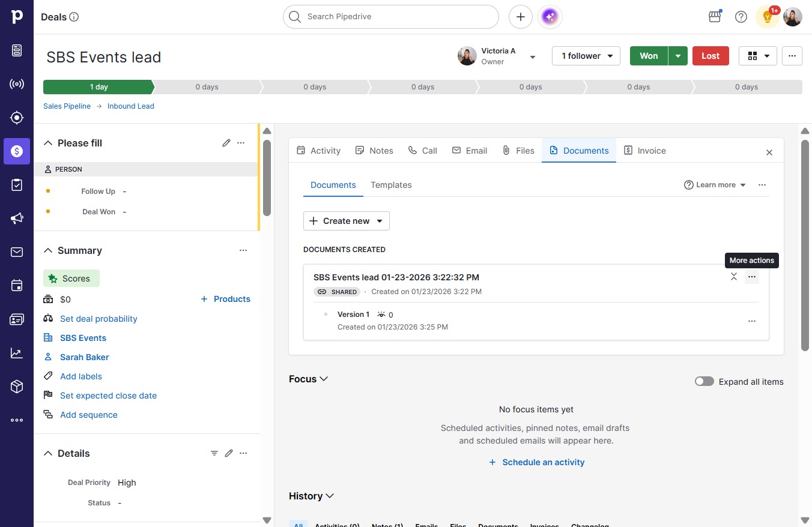Open more actions for the SBS Events document
Viewport: 812px width, 527px height.
point(752,277)
